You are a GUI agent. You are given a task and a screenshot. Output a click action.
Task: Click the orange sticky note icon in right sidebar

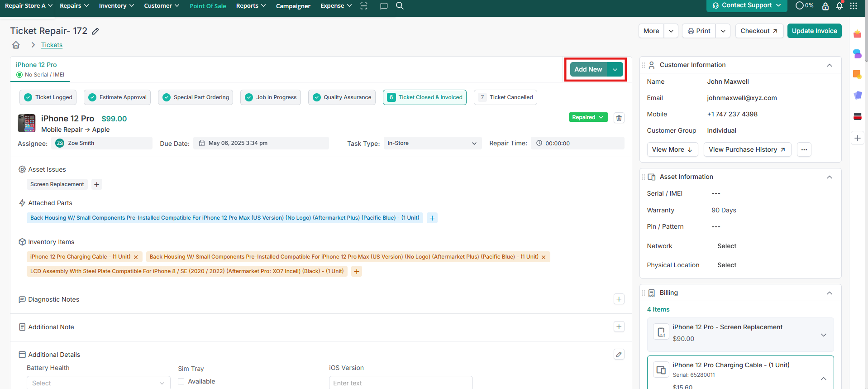tap(858, 75)
